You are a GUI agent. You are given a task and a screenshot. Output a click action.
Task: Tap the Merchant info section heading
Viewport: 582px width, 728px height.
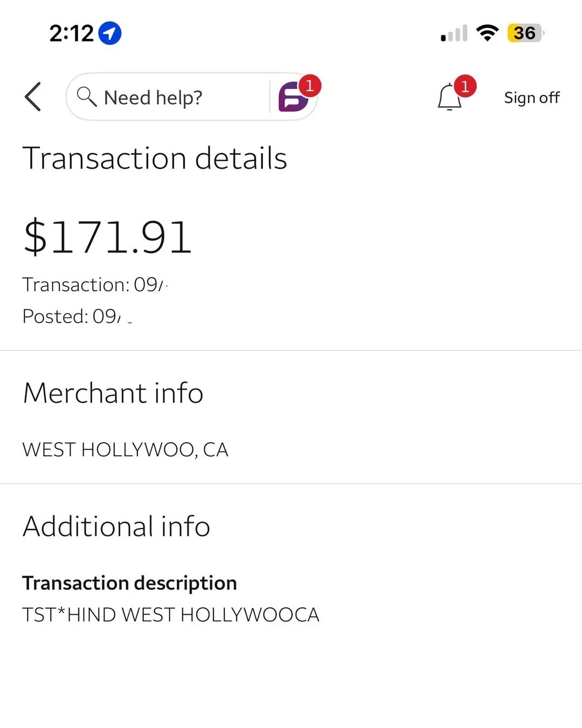click(113, 393)
